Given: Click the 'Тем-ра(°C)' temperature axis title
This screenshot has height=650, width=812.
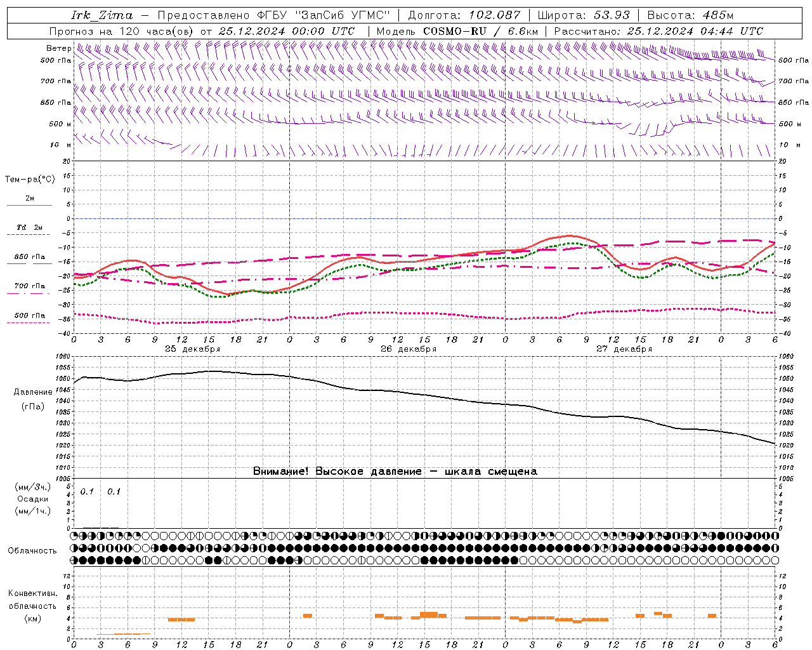Looking at the screenshot, I should (30, 180).
